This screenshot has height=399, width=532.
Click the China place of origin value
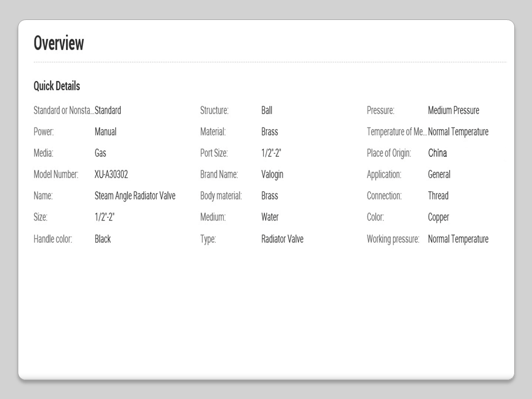pyautogui.click(x=437, y=153)
